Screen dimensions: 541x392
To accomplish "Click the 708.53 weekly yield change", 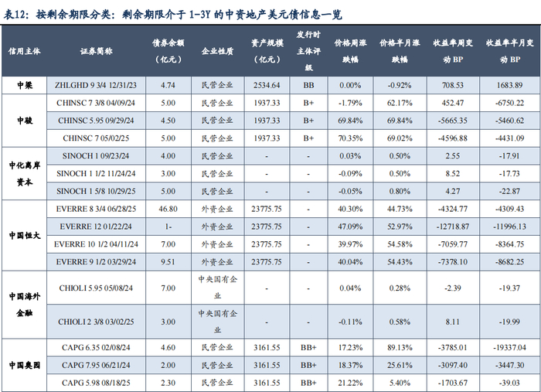I will pyautogui.click(x=453, y=85).
